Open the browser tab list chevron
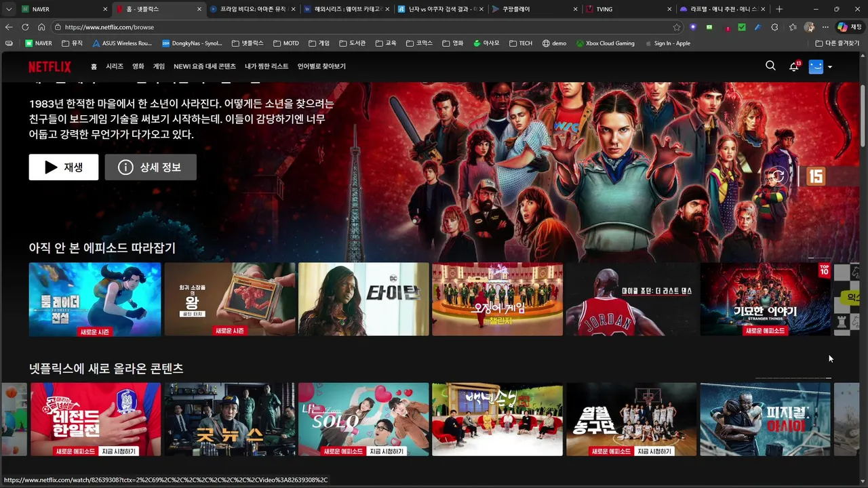This screenshot has width=868, height=488. [9, 9]
